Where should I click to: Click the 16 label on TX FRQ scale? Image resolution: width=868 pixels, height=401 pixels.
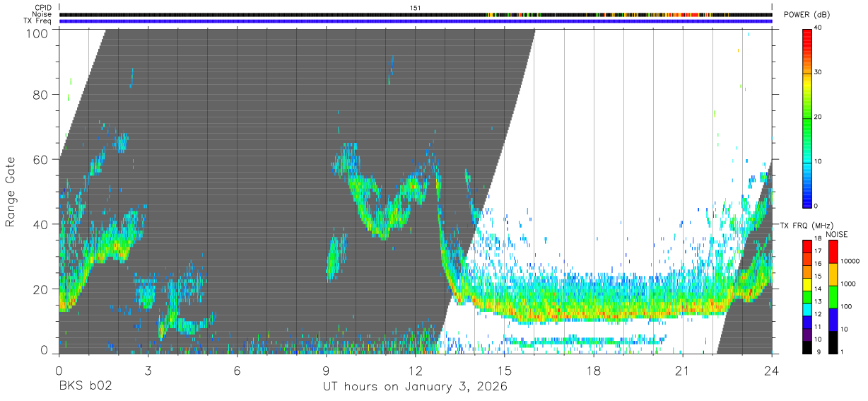tap(818, 263)
